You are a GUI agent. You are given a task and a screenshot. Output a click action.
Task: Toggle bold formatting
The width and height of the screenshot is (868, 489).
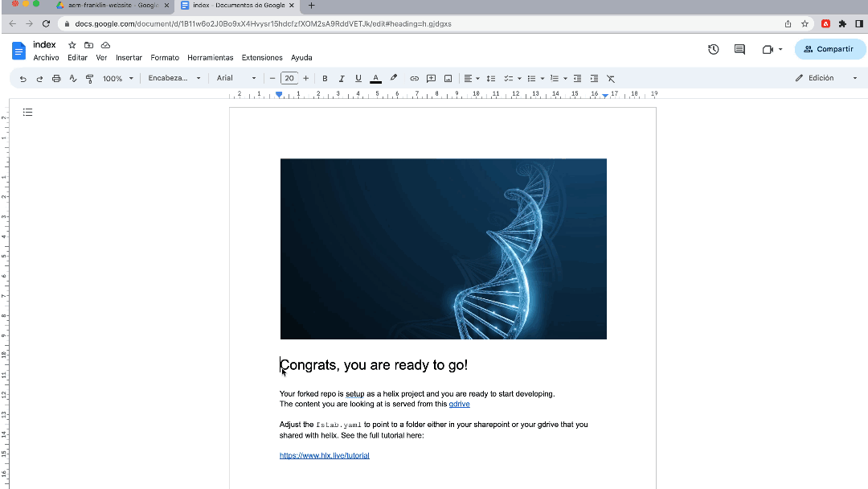[x=325, y=79]
